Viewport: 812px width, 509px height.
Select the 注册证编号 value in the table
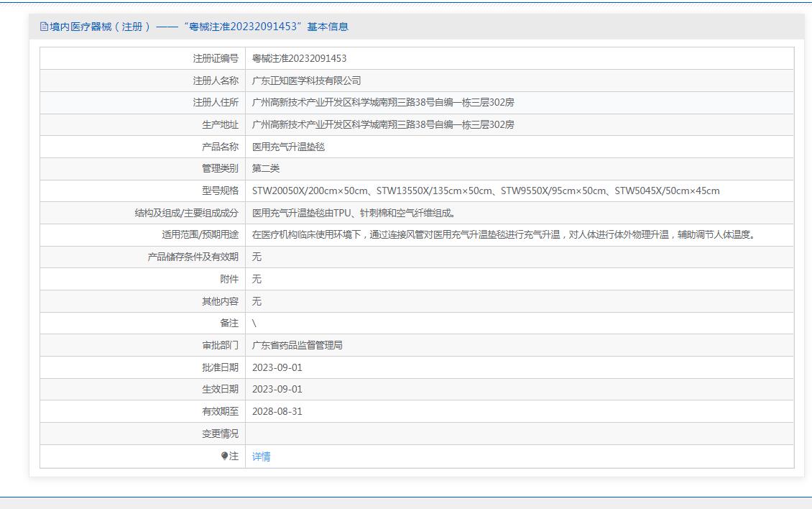point(299,58)
